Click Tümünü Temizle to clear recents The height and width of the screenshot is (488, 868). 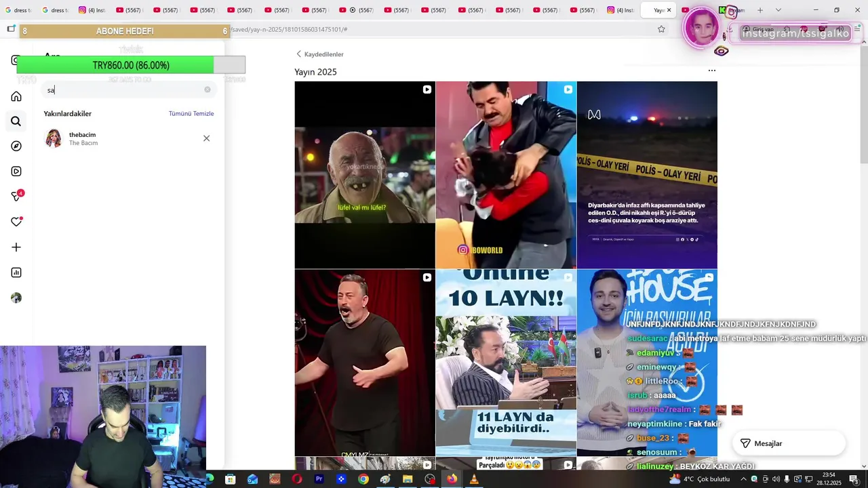pyautogui.click(x=191, y=113)
